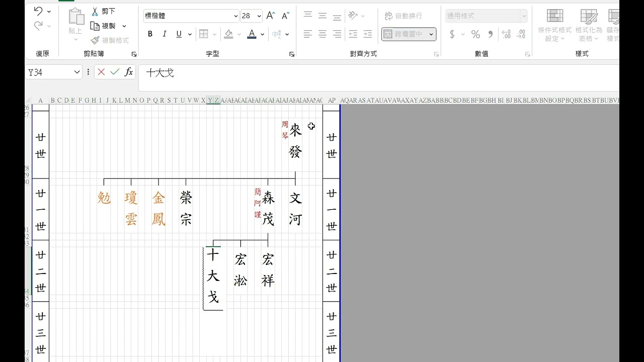Toggle Italic formatting
This screenshot has height=362, width=644.
pyautogui.click(x=164, y=34)
